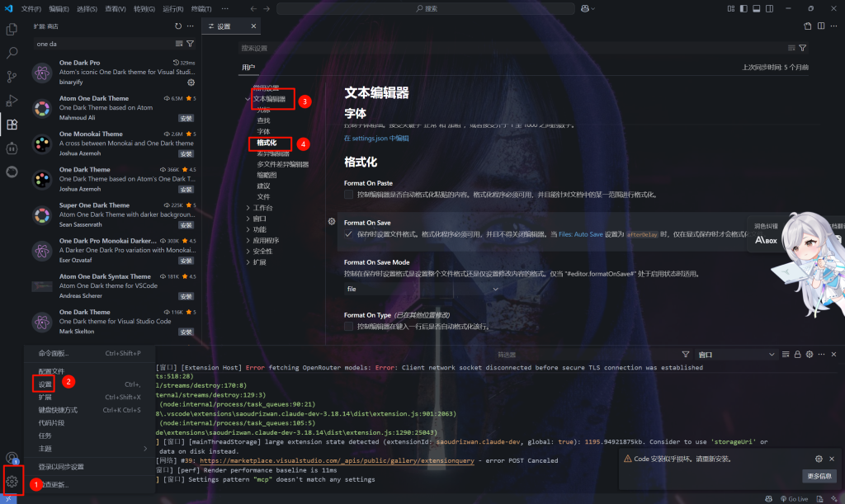This screenshot has height=504, width=845.
Task: Open the Search view in the activity bar
Action: click(x=12, y=51)
